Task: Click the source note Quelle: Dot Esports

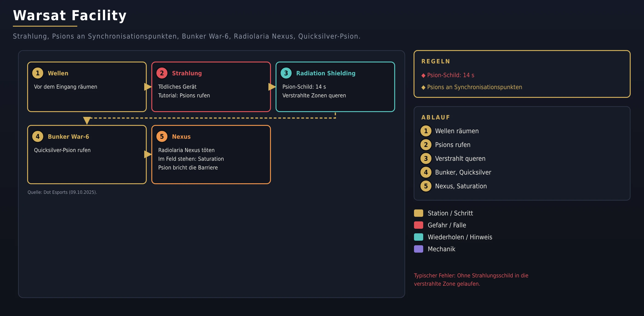Action: coord(62,192)
